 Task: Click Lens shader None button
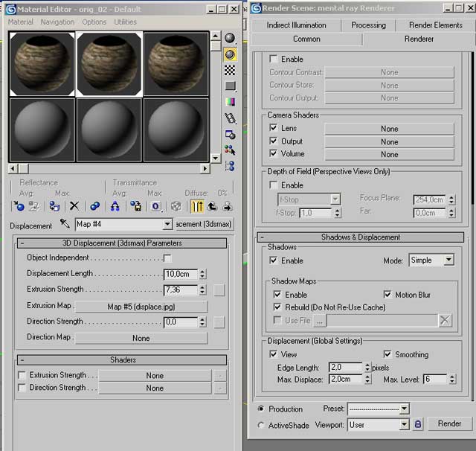point(390,129)
